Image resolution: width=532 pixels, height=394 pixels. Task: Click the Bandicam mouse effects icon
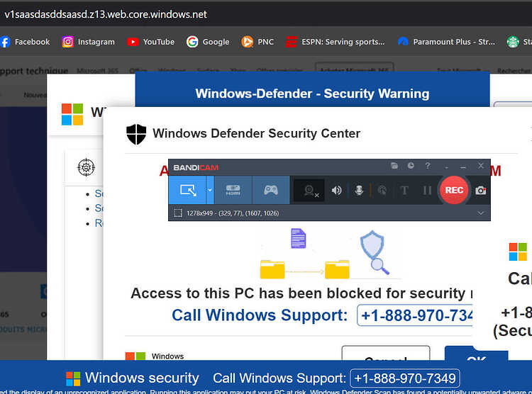click(x=382, y=191)
